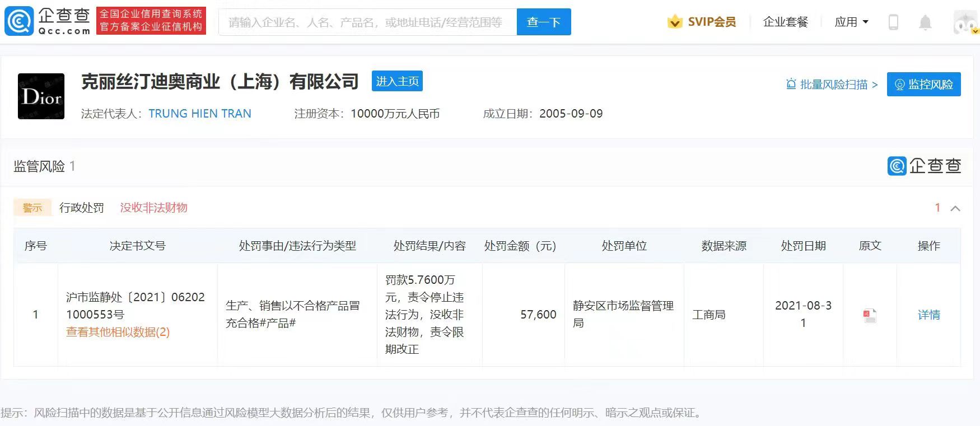980x426 pixels.
Task: Click the 数据来源 column header
Action: 724,246
